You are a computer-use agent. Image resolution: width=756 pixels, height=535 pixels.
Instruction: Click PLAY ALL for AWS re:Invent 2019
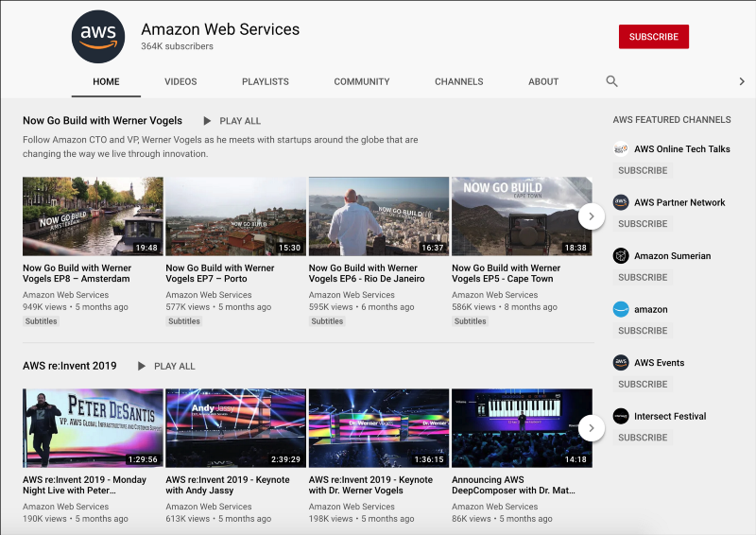175,366
